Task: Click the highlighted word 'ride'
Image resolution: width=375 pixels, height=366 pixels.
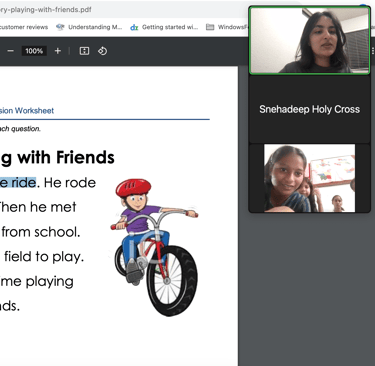Action: coord(23,183)
